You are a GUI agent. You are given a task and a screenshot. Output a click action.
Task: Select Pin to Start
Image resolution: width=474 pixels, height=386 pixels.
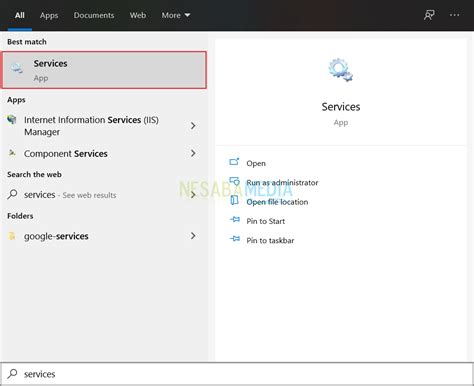tap(265, 221)
